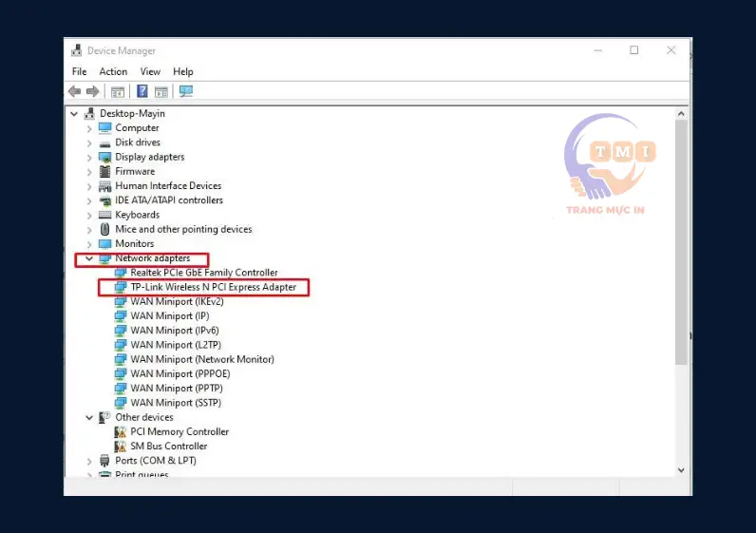Image resolution: width=756 pixels, height=533 pixels.
Task: Click the mouse icon beside Mice and pointing devices
Action: click(x=105, y=229)
